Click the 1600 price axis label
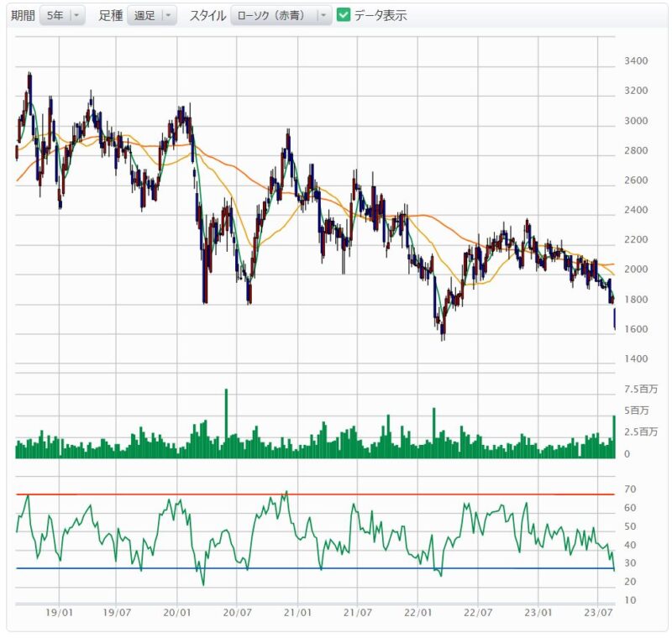 pyautogui.click(x=636, y=329)
